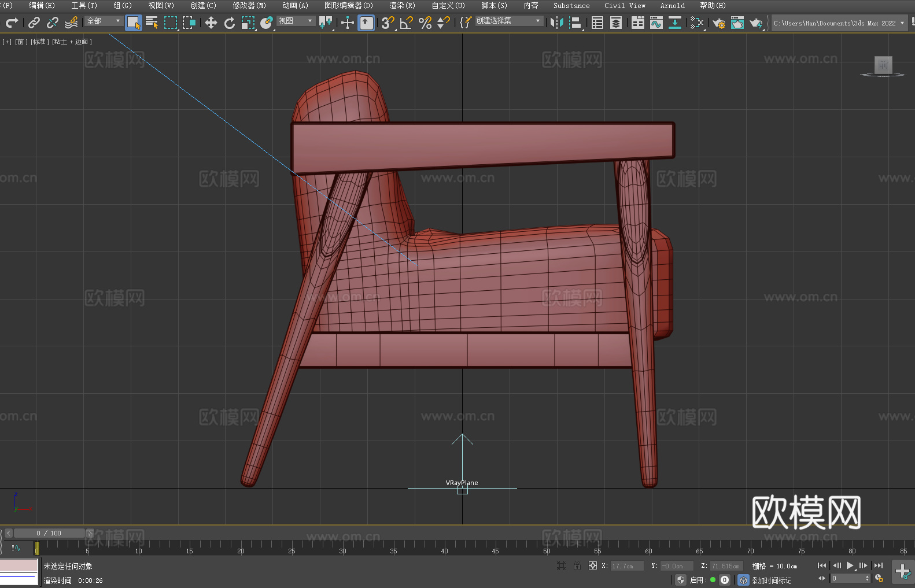This screenshot has height=588, width=915.
Task: Click the Unlink Selection icon
Action: [x=53, y=23]
